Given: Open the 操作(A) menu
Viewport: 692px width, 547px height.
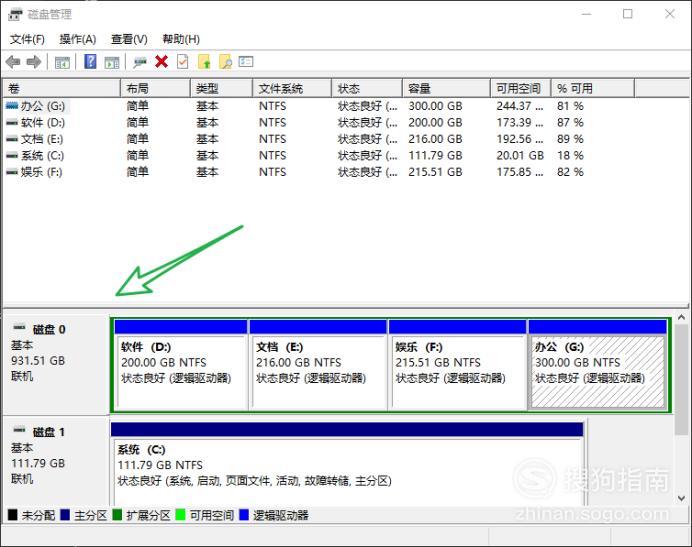Looking at the screenshot, I should 78,39.
